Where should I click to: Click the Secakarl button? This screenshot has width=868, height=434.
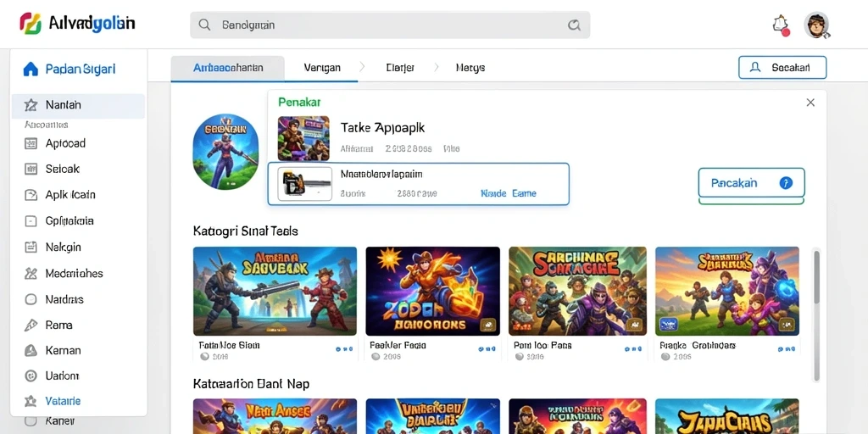tap(782, 68)
